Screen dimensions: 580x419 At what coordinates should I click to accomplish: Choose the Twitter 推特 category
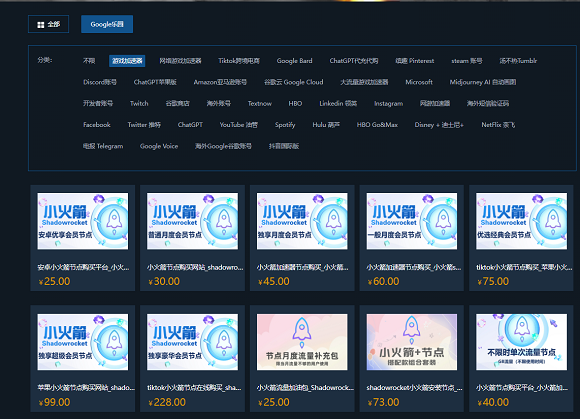coord(144,125)
